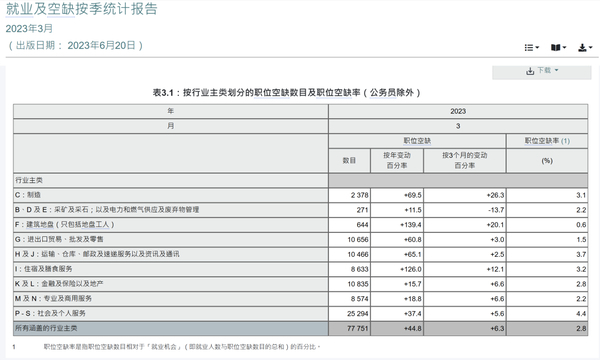The width and height of the screenshot is (600, 360).
Task: Click the 按3个月的变动百分率 column header
Action: point(465,161)
